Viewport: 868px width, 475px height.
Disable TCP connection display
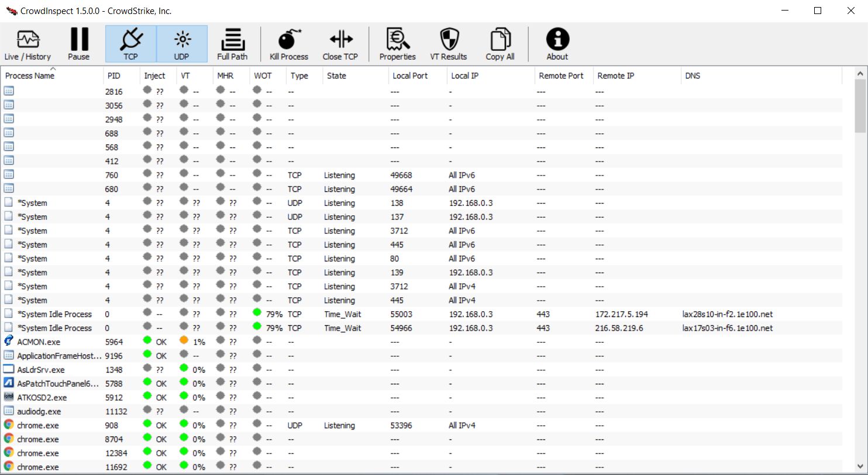(130, 43)
